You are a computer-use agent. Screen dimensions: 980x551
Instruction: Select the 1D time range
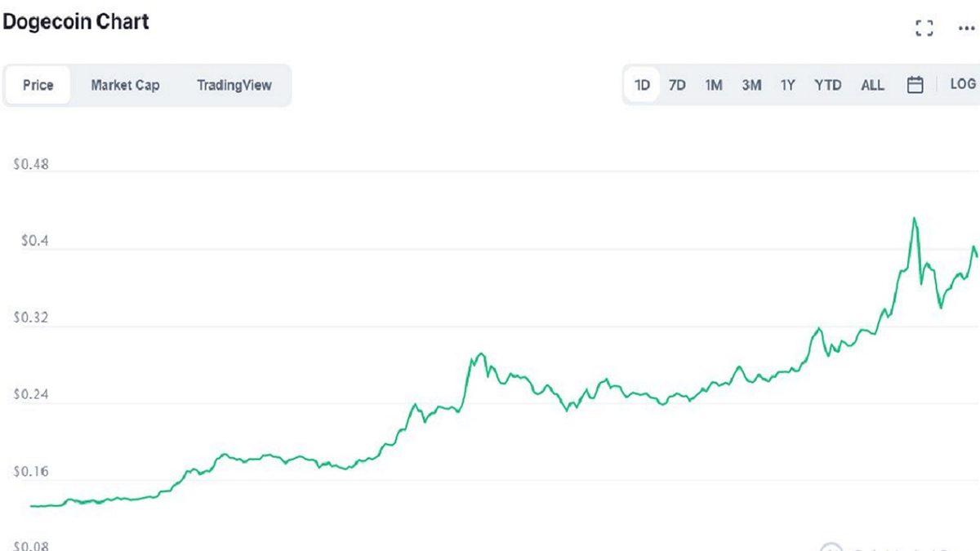click(x=642, y=84)
